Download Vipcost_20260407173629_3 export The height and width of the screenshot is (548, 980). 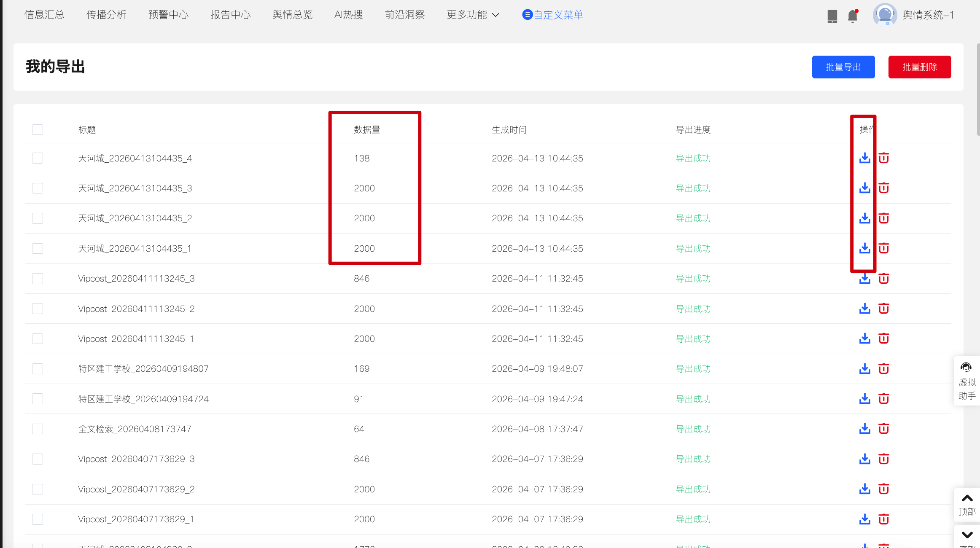tap(864, 459)
